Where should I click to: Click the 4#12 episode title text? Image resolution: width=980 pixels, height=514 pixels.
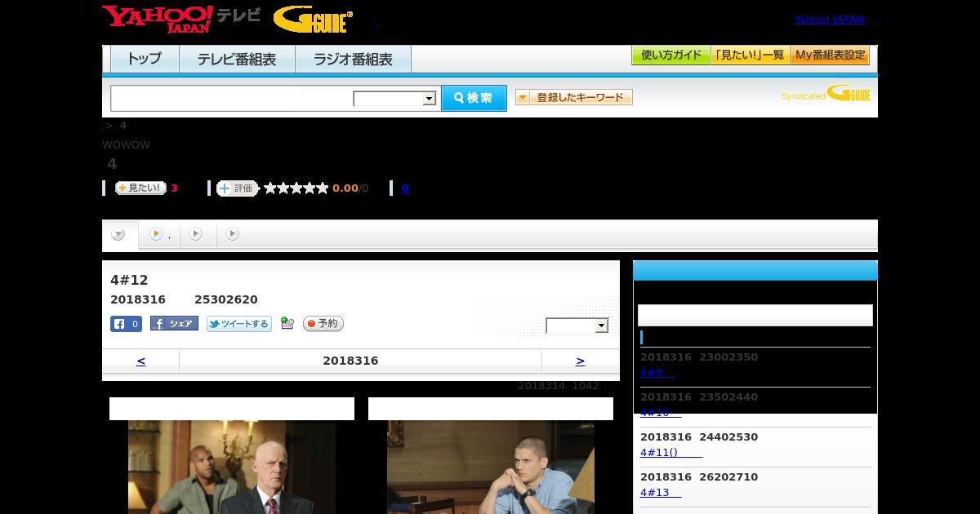pos(129,281)
